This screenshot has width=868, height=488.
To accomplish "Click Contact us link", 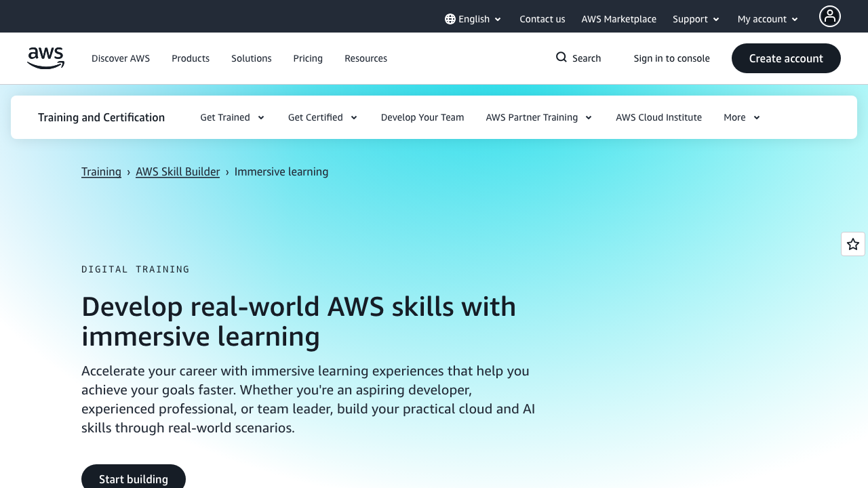I will point(542,19).
